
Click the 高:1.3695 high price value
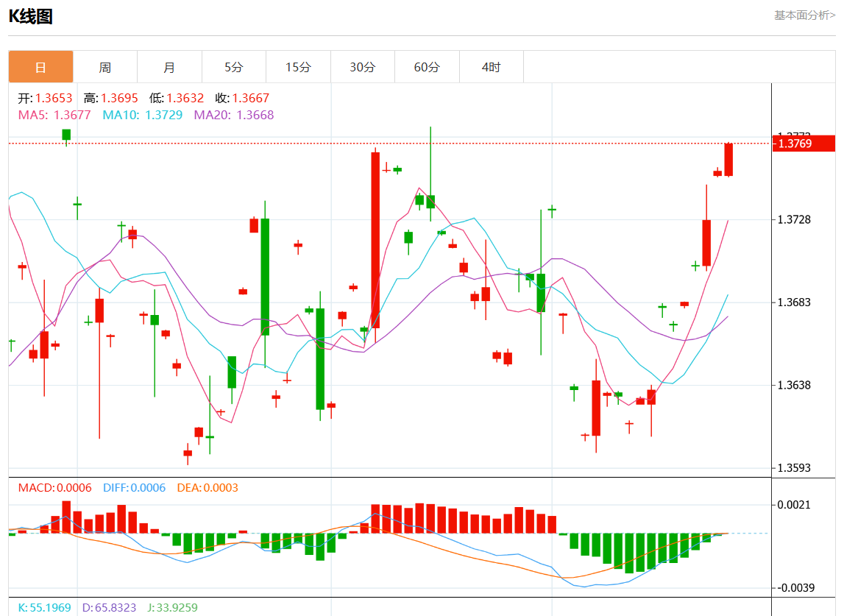[111, 98]
